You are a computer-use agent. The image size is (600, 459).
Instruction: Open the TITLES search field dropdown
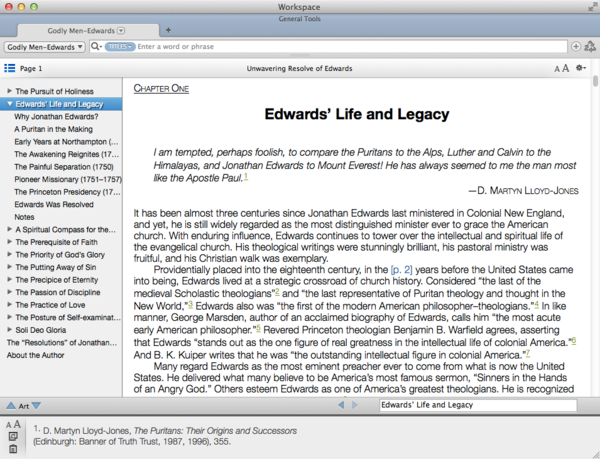tap(120, 46)
